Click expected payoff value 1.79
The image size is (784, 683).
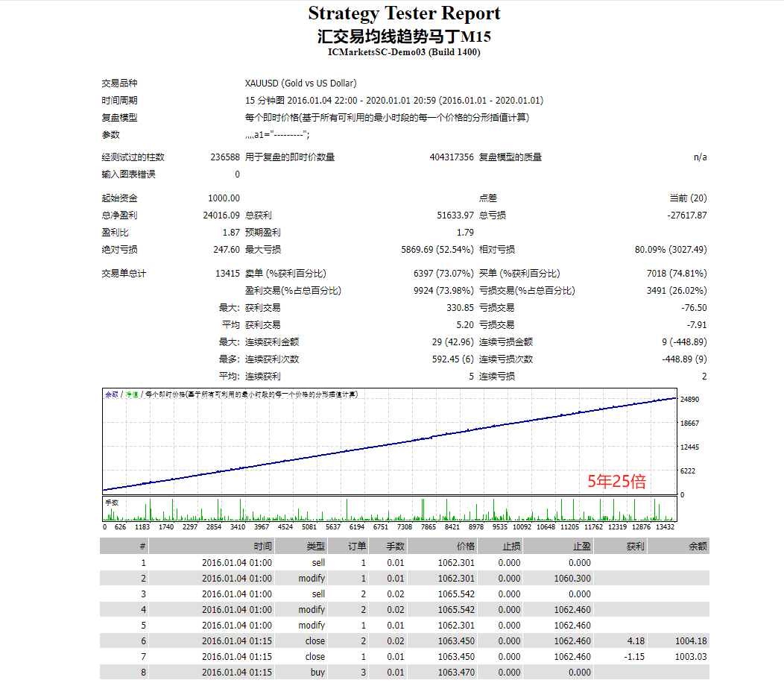(x=465, y=233)
